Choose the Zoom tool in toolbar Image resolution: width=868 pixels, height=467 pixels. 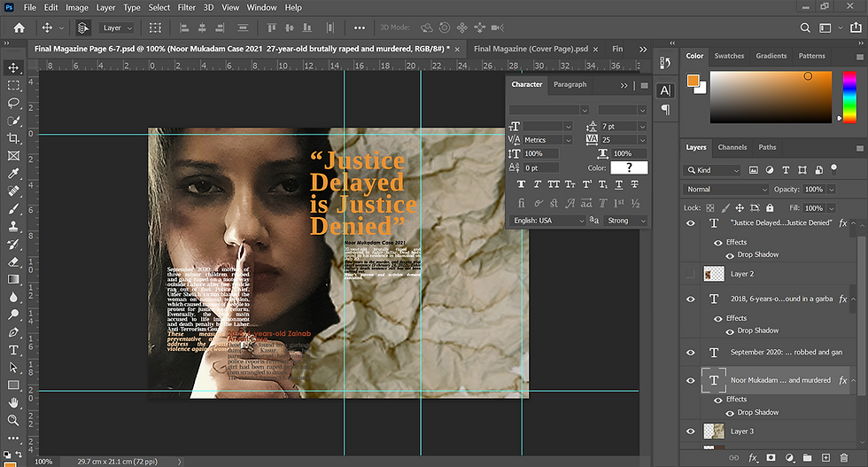[13, 420]
